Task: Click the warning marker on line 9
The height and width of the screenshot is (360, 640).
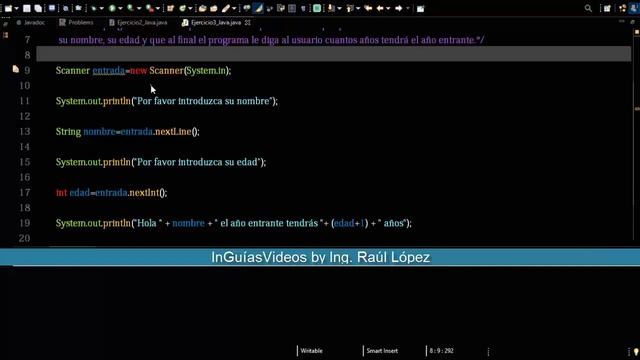Action: coord(16,69)
